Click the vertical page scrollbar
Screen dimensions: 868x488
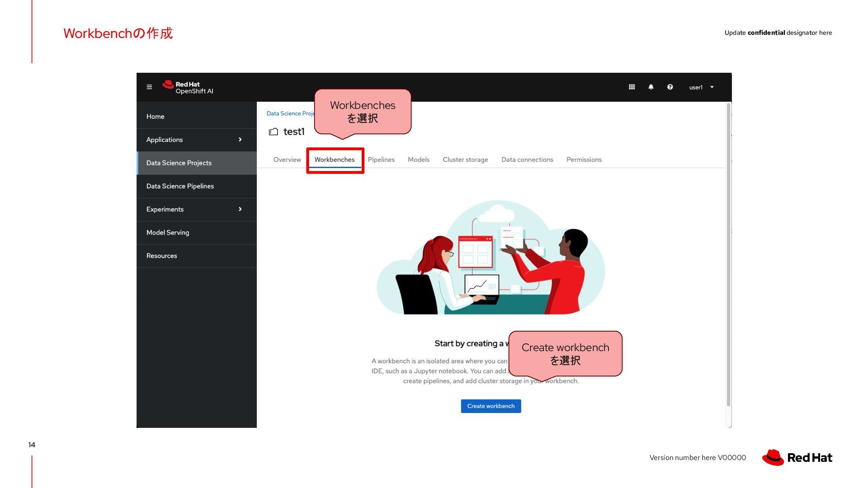[728, 255]
